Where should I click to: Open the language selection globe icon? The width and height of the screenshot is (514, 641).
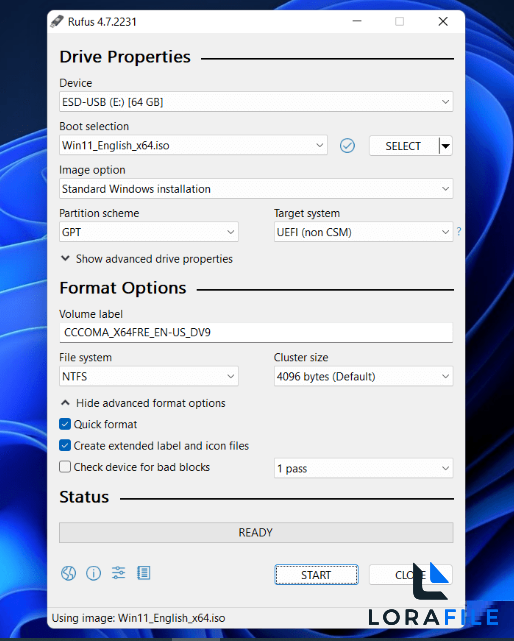pos(68,573)
